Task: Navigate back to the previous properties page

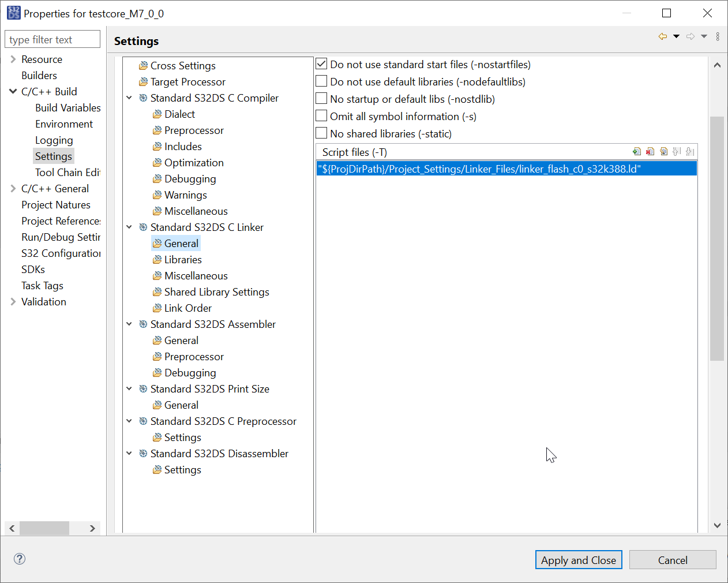Action: pos(662,36)
